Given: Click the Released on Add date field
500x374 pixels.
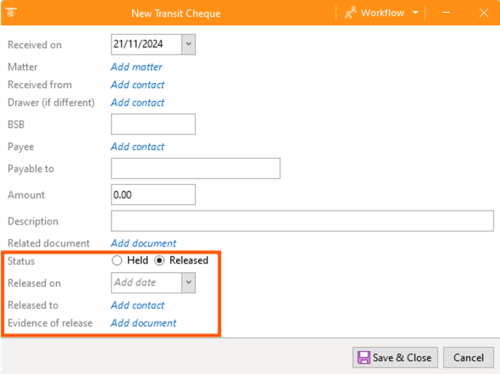Looking at the screenshot, I should 147,283.
